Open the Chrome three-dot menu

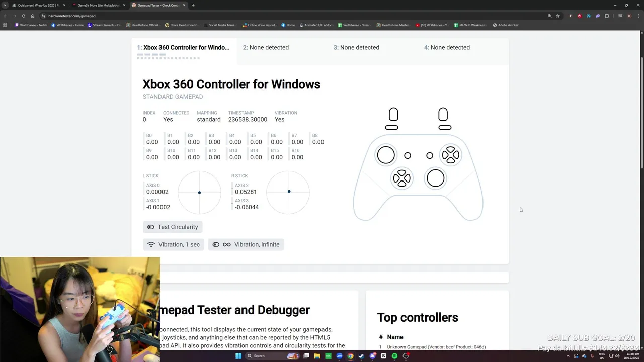(638, 16)
